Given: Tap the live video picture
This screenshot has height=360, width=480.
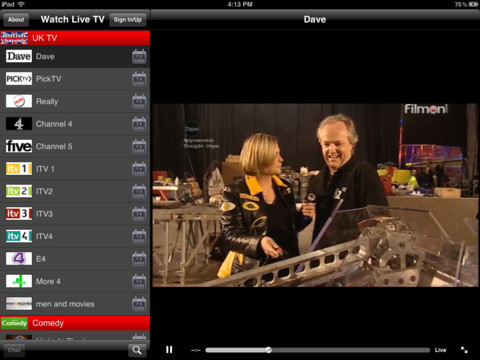Looking at the screenshot, I should coord(315,195).
